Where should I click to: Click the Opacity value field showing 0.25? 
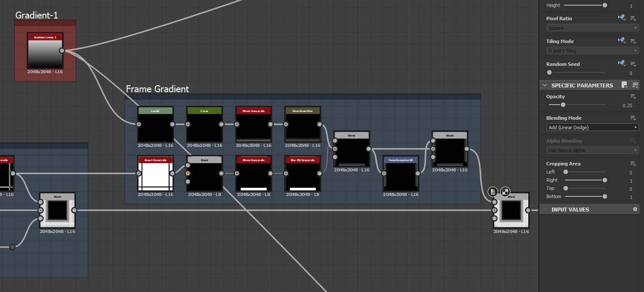coord(627,106)
